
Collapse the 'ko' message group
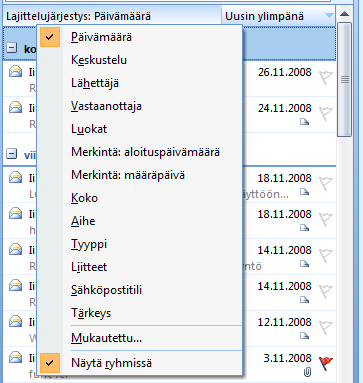pos(11,48)
